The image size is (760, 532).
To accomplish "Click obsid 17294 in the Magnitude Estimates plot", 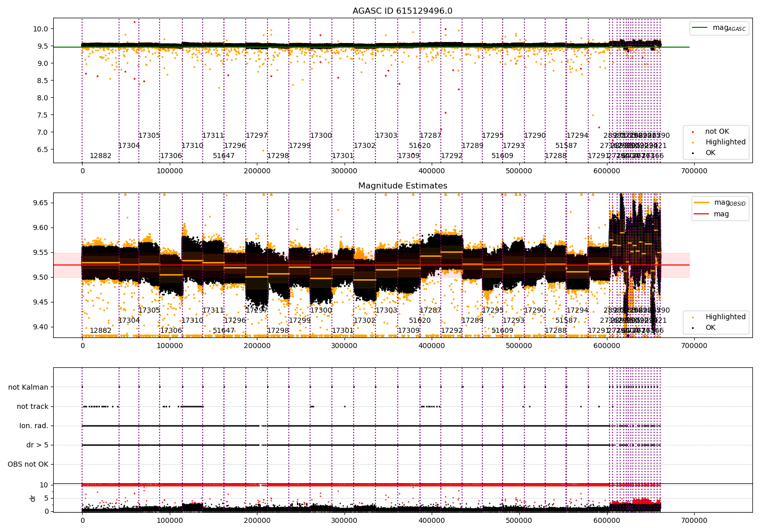I will click(x=577, y=311).
